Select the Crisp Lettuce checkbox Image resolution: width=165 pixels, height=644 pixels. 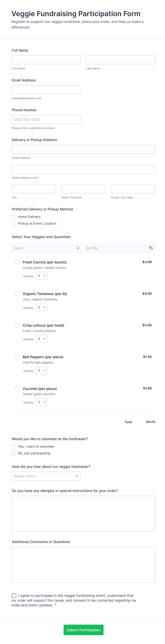[x=17, y=325]
